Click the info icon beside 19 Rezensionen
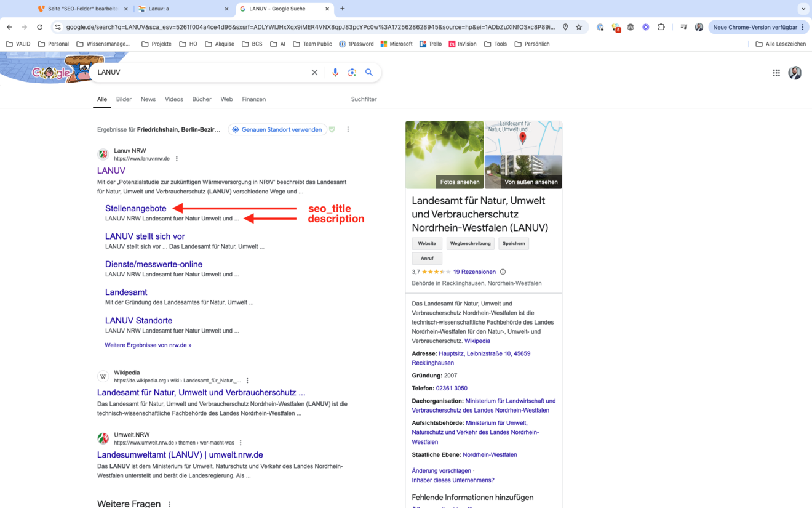The height and width of the screenshot is (508, 812). tap(503, 272)
